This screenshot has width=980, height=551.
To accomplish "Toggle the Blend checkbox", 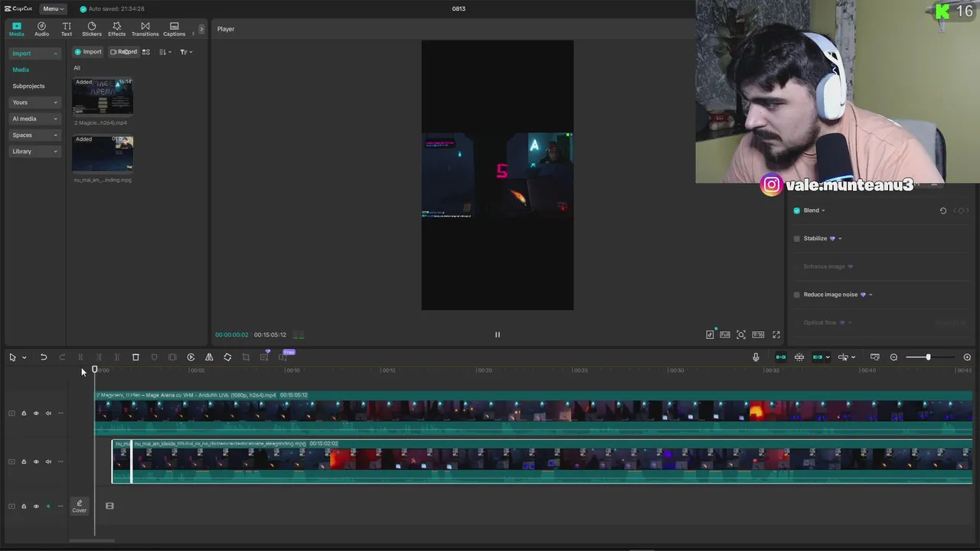I will click(x=797, y=210).
